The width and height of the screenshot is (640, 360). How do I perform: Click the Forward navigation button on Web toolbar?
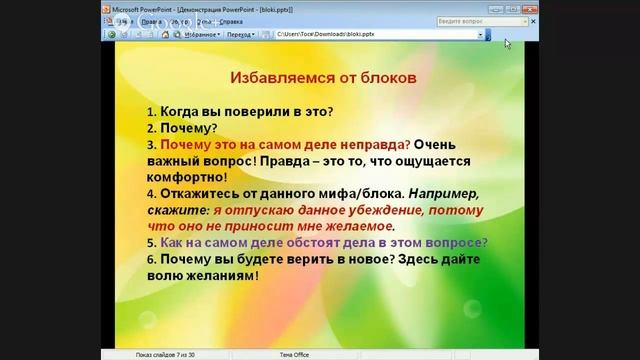click(124, 35)
